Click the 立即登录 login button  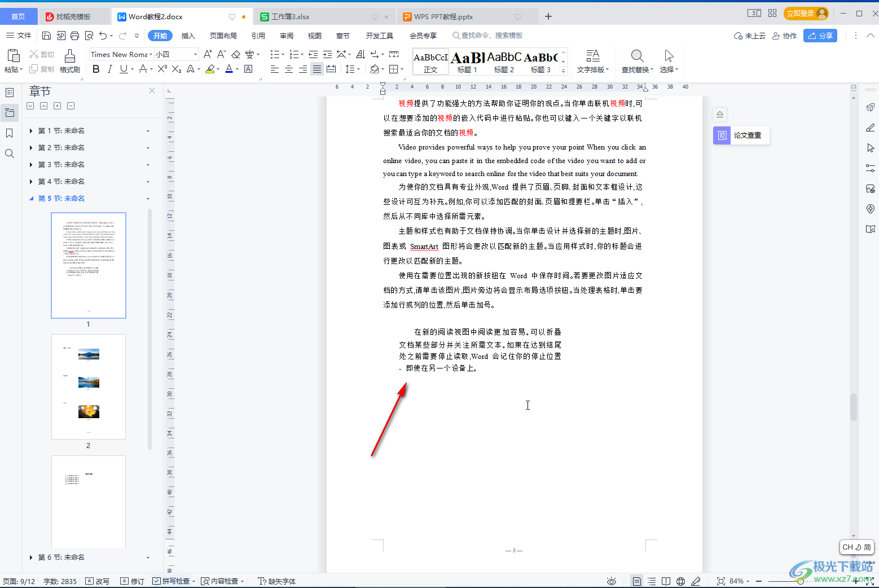[x=806, y=13]
